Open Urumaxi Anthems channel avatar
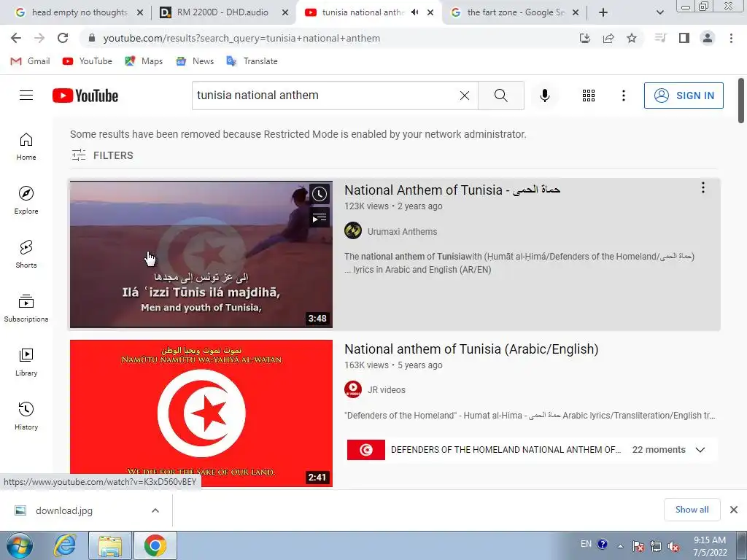Screen dimensions: 747x560 coord(353,231)
